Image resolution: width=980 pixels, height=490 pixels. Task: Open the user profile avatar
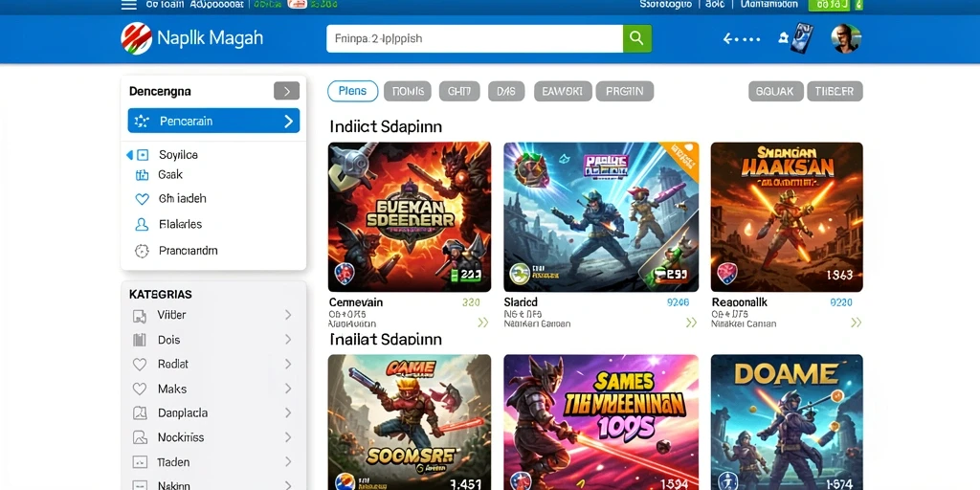point(846,38)
